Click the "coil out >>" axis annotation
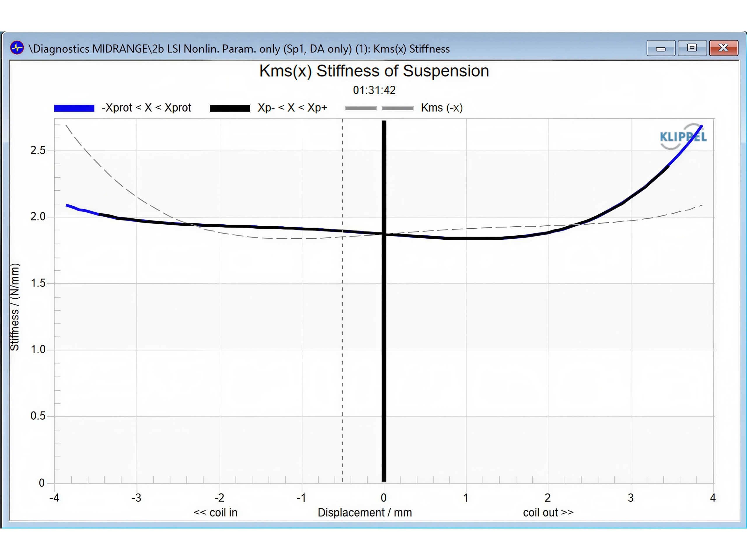Screen dimensions: 747x560 coord(548,512)
